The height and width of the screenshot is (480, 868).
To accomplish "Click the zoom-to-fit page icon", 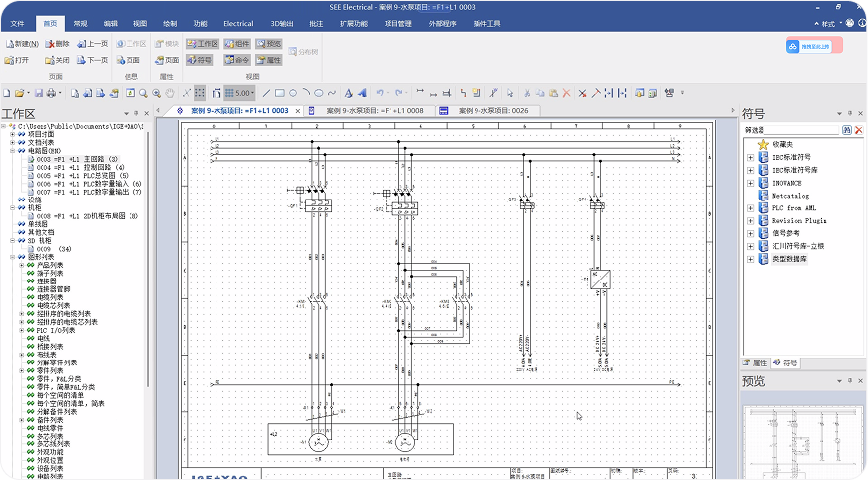I will [130, 93].
